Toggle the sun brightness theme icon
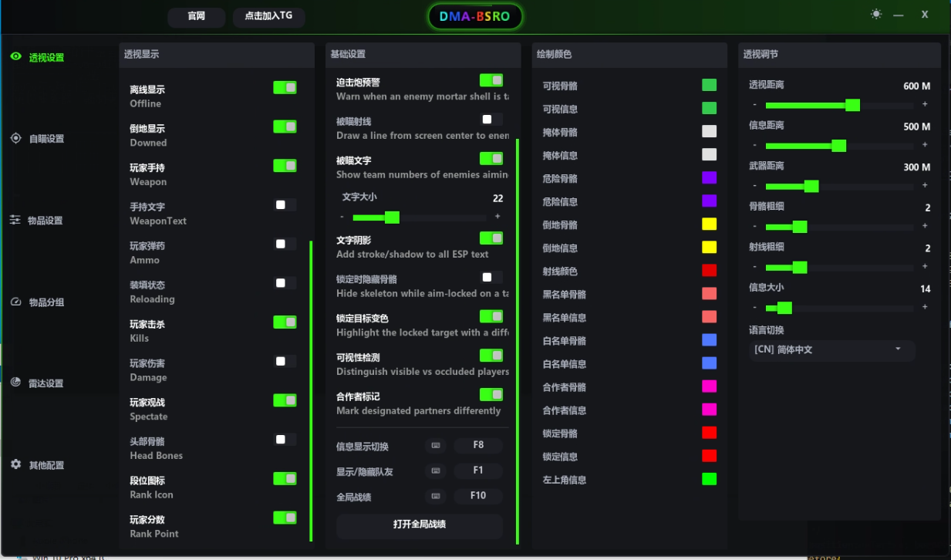951x560 pixels. pos(876,14)
